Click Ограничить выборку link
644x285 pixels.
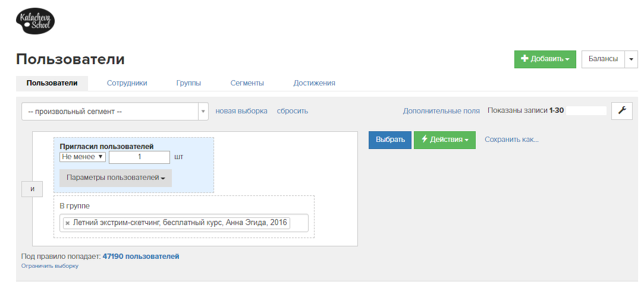(50, 266)
